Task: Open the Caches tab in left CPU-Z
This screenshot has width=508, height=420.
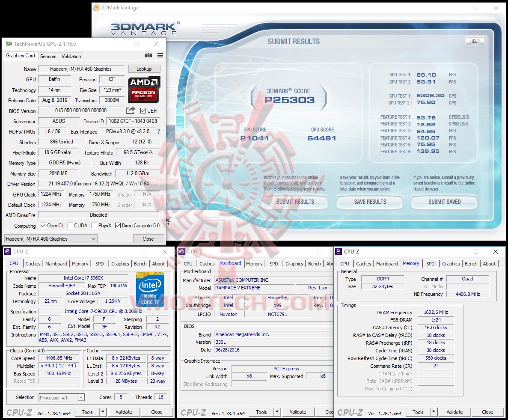Action: 33,264
